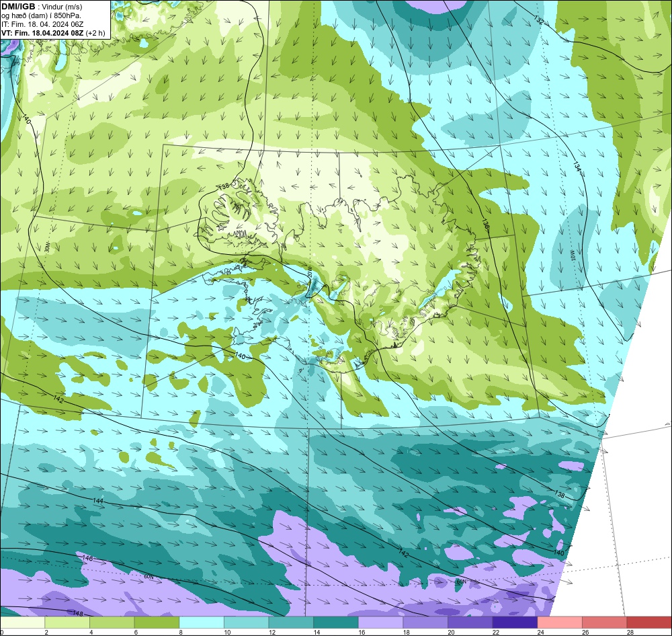Select the 4–6 m/s green legend swatch

pos(112,623)
